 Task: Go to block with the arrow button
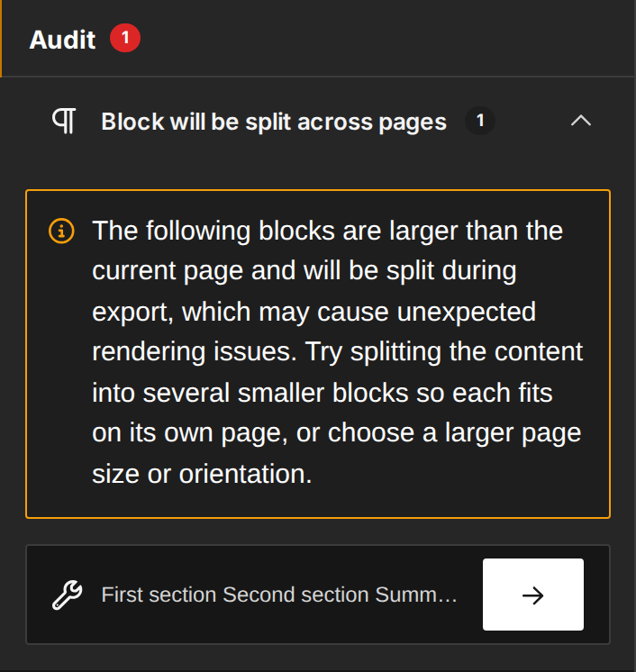click(x=533, y=595)
